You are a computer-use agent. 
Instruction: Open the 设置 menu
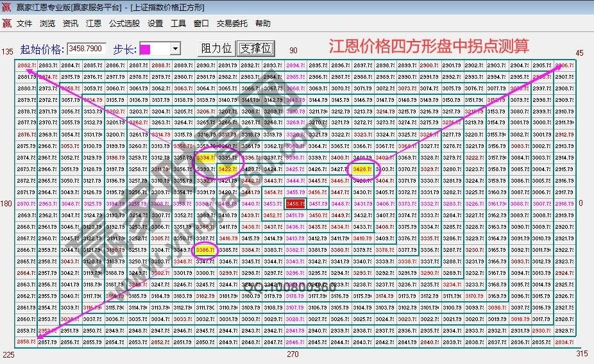pos(155,24)
